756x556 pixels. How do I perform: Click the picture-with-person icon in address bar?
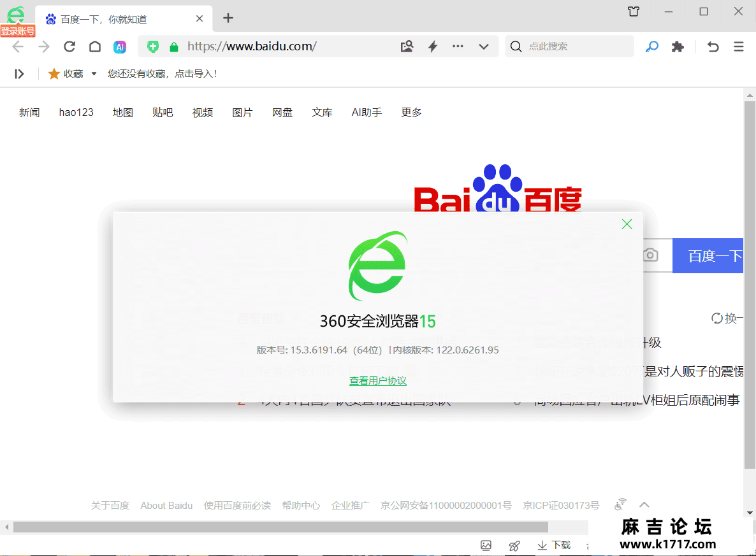[x=407, y=46]
